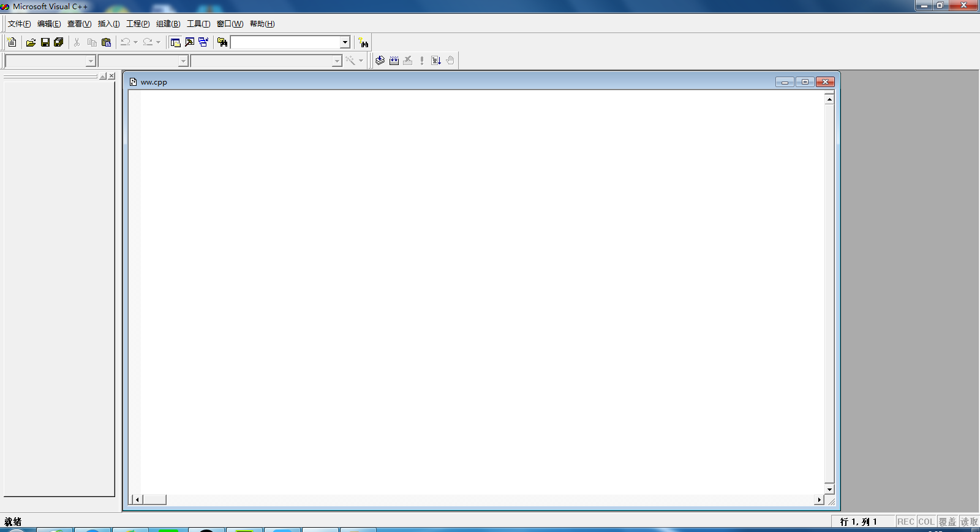Viewport: 980px width, 532px height.
Task: Click the Window List icon
Action: (203, 42)
